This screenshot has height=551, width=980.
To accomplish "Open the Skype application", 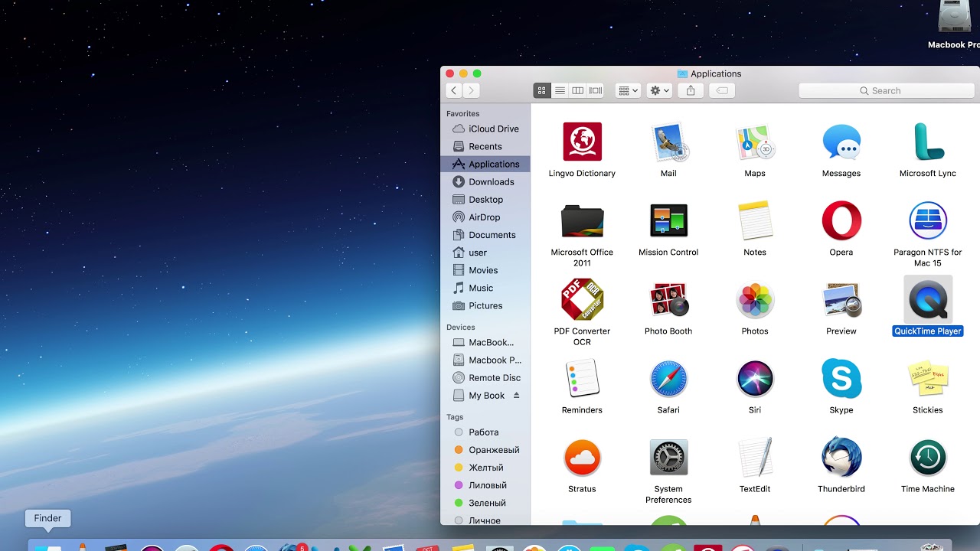I will point(841,378).
